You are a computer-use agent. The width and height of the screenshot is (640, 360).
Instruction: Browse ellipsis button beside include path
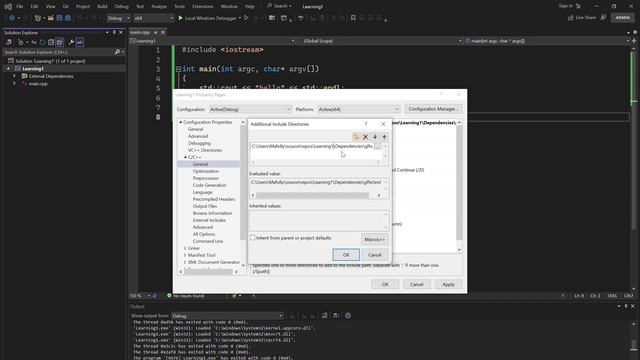(378, 146)
